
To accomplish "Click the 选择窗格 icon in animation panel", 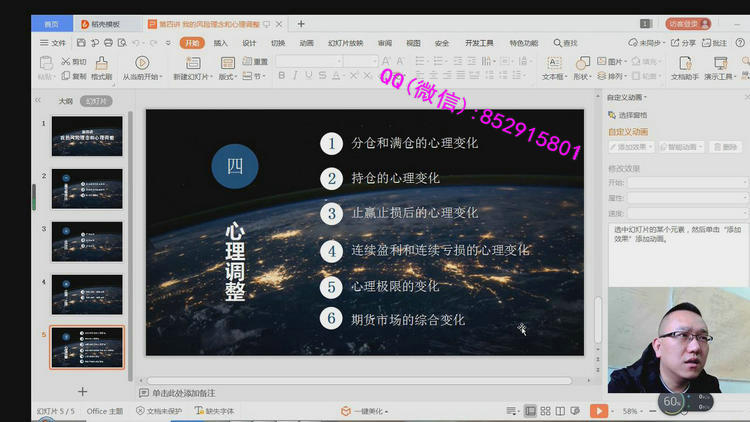I will (x=612, y=115).
